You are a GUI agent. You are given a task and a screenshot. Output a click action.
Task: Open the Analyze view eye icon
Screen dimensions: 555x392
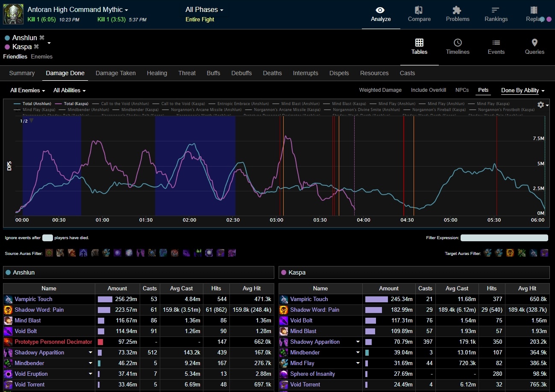pos(381,10)
